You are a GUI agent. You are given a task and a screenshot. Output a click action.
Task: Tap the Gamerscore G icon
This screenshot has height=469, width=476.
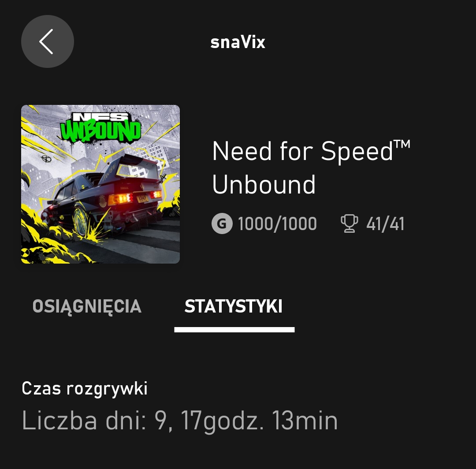click(x=222, y=224)
